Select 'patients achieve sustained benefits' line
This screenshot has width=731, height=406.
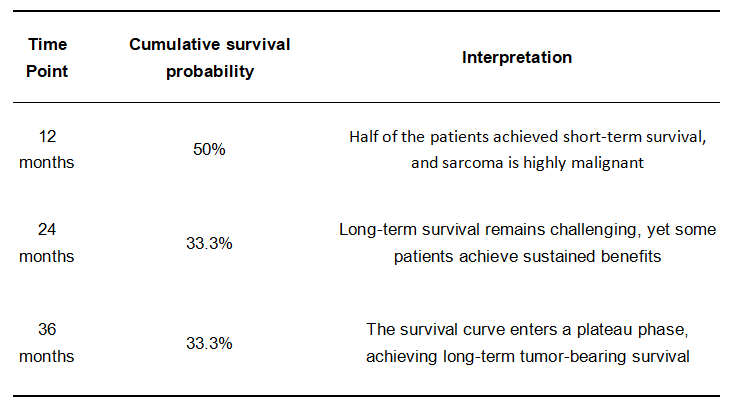(527, 256)
